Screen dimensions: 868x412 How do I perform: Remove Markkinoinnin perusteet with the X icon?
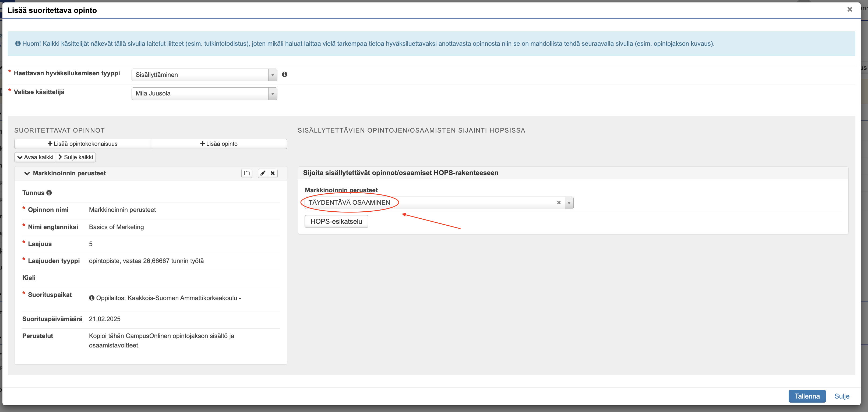point(273,173)
